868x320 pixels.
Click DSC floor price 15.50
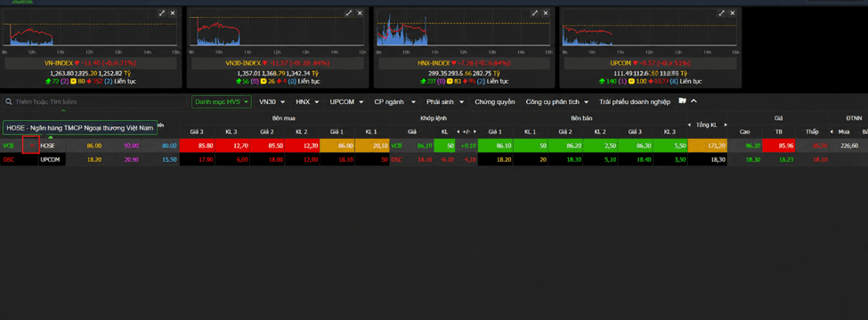(169, 159)
